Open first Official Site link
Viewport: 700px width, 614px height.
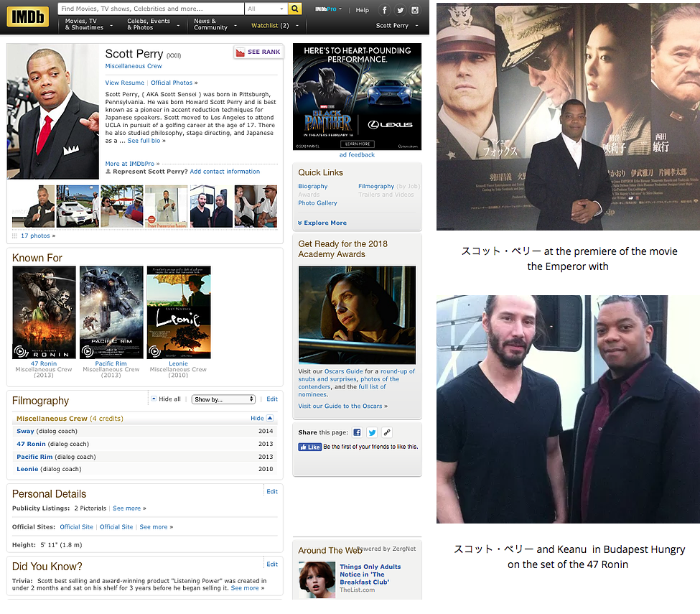76,527
